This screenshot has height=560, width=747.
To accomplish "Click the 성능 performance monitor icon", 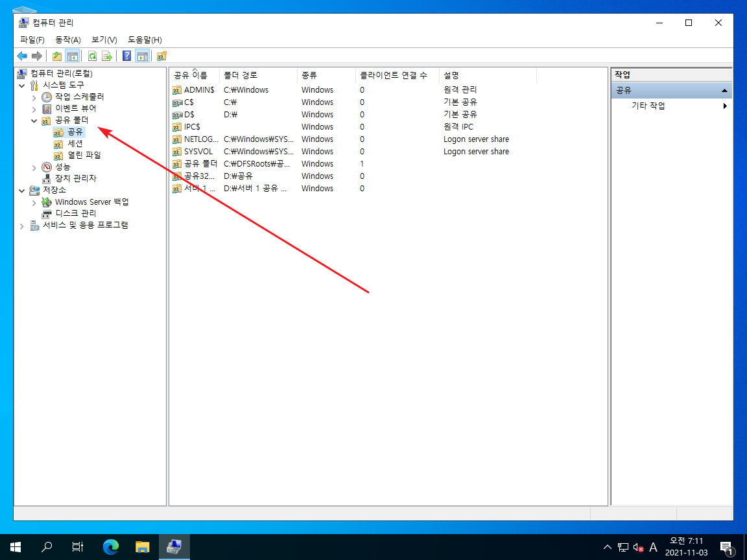I will 46,167.
